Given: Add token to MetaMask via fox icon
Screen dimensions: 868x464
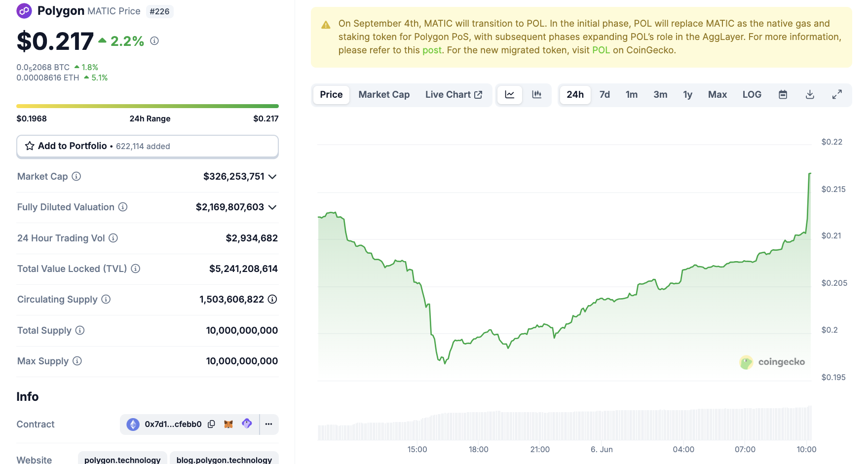Looking at the screenshot, I should click(228, 424).
